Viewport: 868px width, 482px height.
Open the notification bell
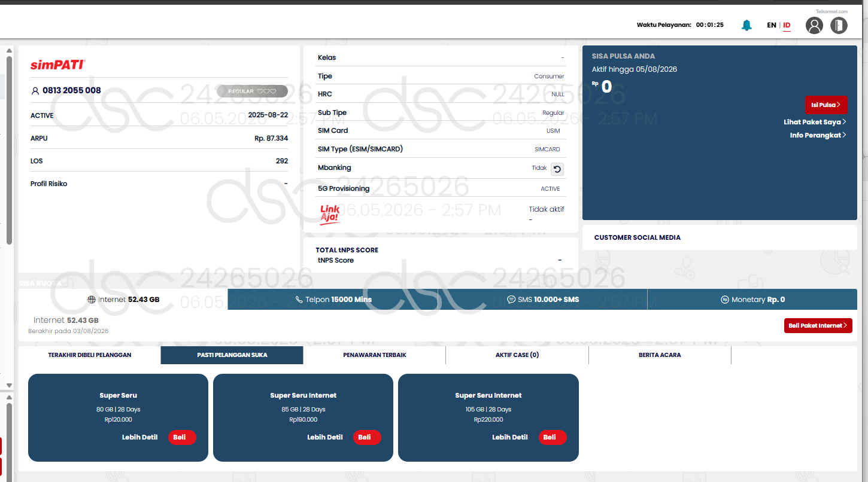tap(746, 25)
